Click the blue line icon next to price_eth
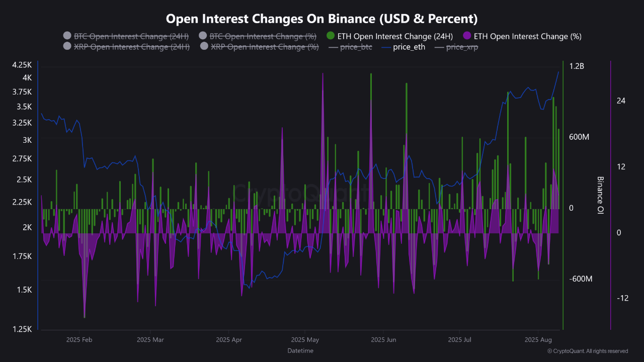644x362 pixels. tap(385, 47)
